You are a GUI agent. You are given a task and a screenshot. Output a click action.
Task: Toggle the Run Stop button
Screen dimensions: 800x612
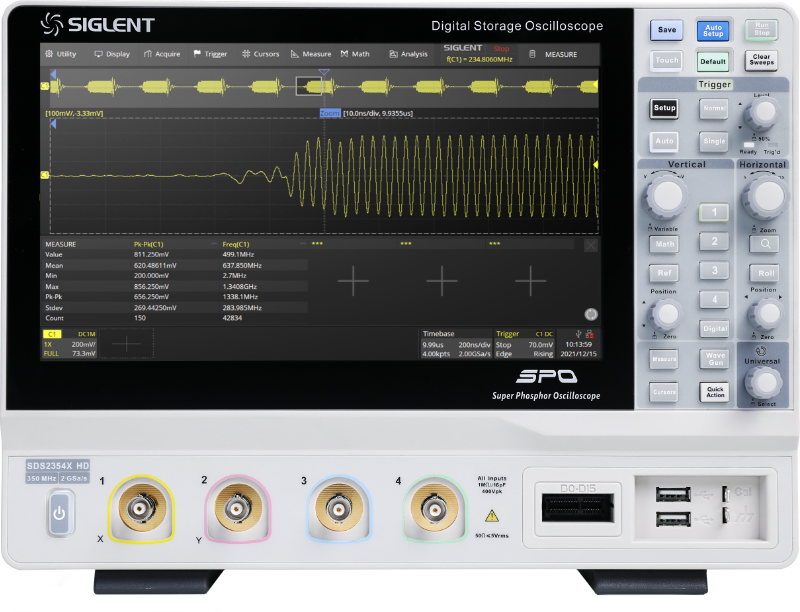(x=761, y=29)
